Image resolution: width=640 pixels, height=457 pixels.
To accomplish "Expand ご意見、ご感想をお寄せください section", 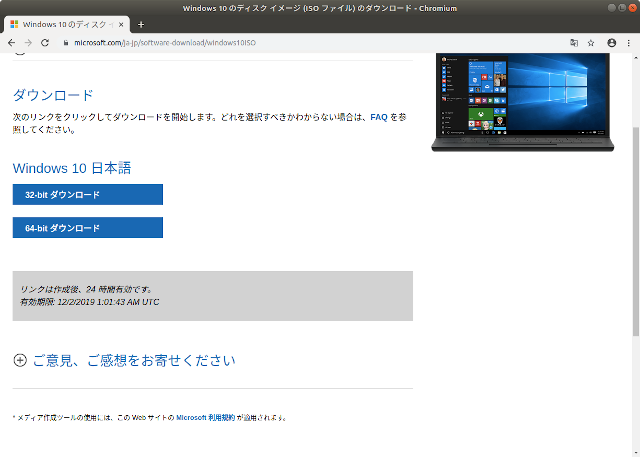I will pos(134,360).
